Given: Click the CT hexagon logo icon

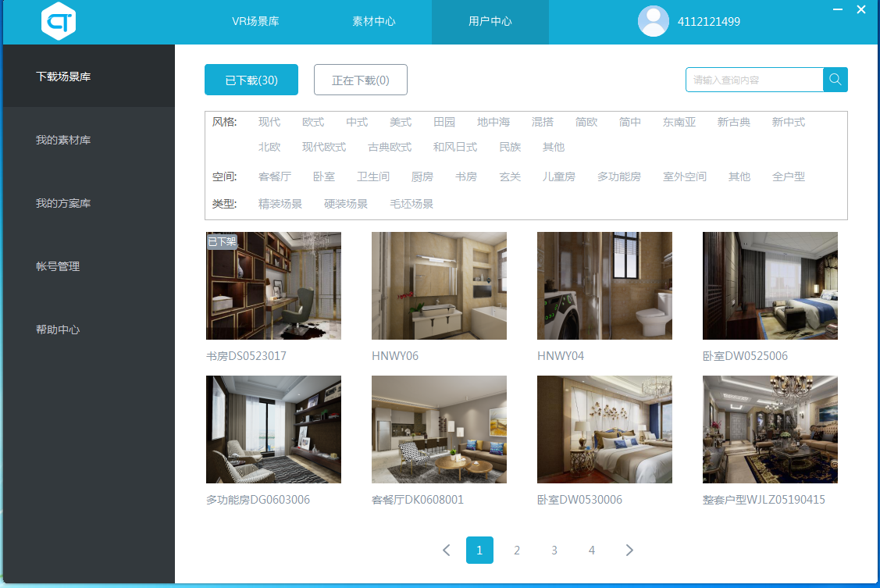Looking at the screenshot, I should point(59,22).
